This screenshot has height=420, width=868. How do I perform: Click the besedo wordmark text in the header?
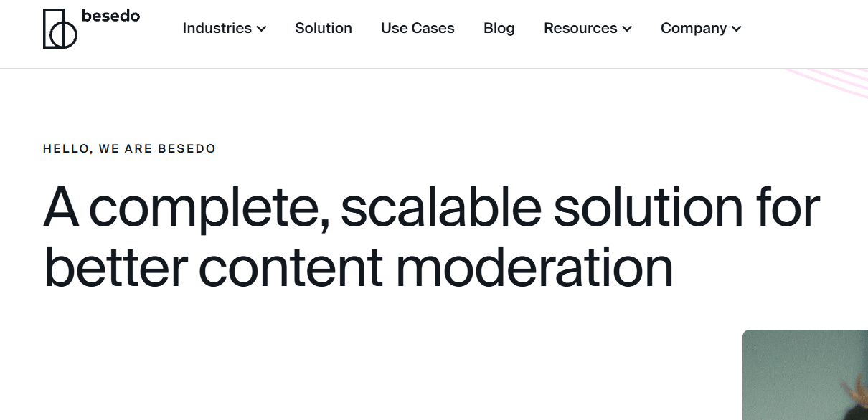click(x=110, y=16)
